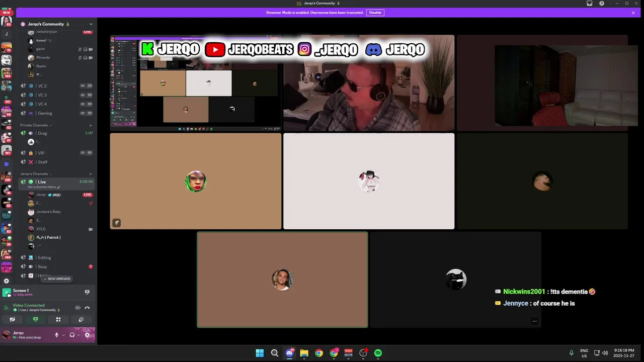Disconnect from the voice call
This screenshot has height=362, width=644.
point(87,308)
